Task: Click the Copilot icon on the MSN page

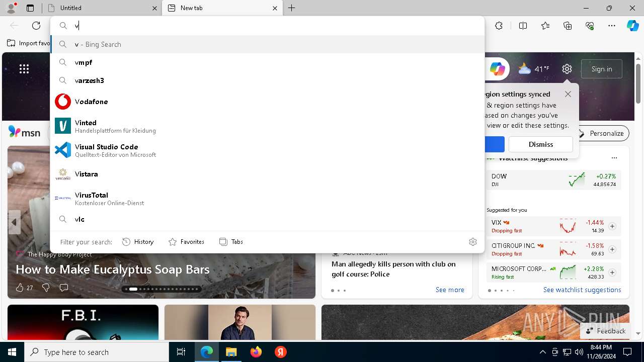Action: [x=497, y=69]
